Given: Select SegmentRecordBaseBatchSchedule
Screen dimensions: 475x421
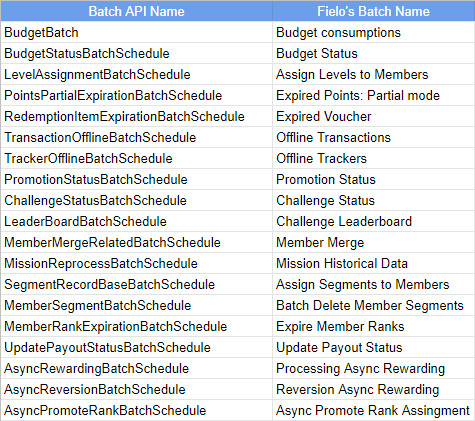Looking at the screenshot, I should click(109, 285).
